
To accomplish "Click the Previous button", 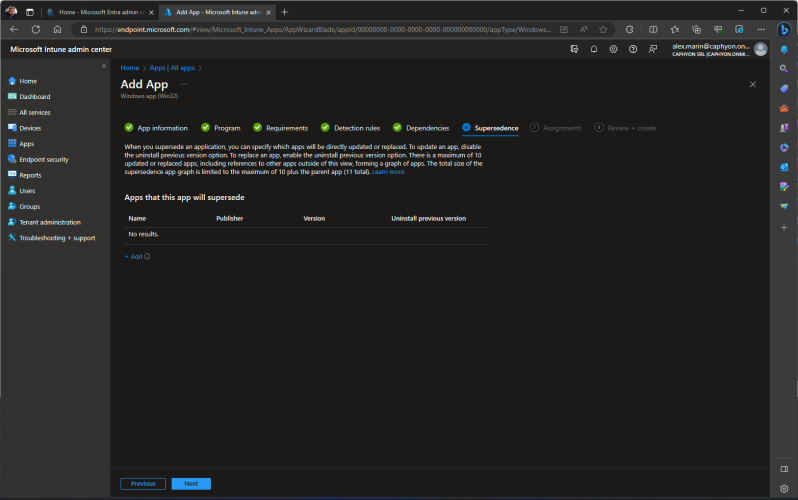I will pyautogui.click(x=143, y=484).
